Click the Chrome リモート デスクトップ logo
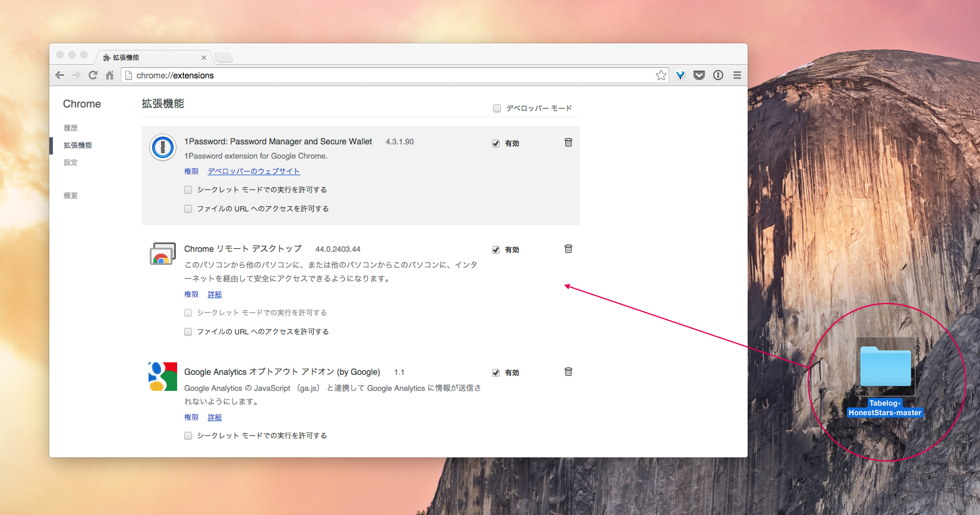This screenshot has height=515, width=980. (x=162, y=254)
